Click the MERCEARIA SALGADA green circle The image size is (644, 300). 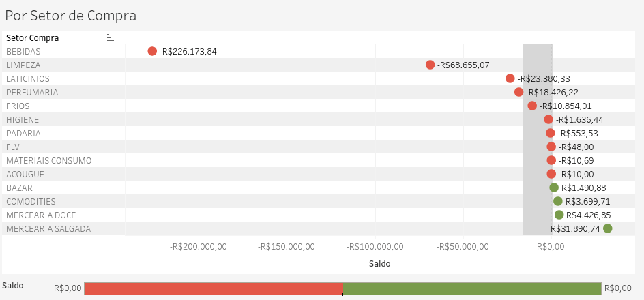(x=608, y=228)
